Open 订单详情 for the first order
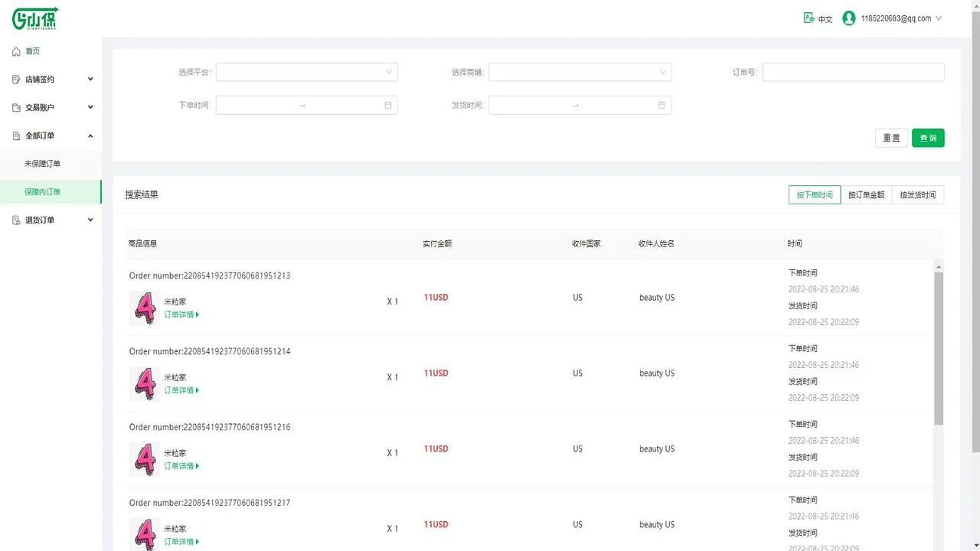This screenshot has height=551, width=980. 181,314
